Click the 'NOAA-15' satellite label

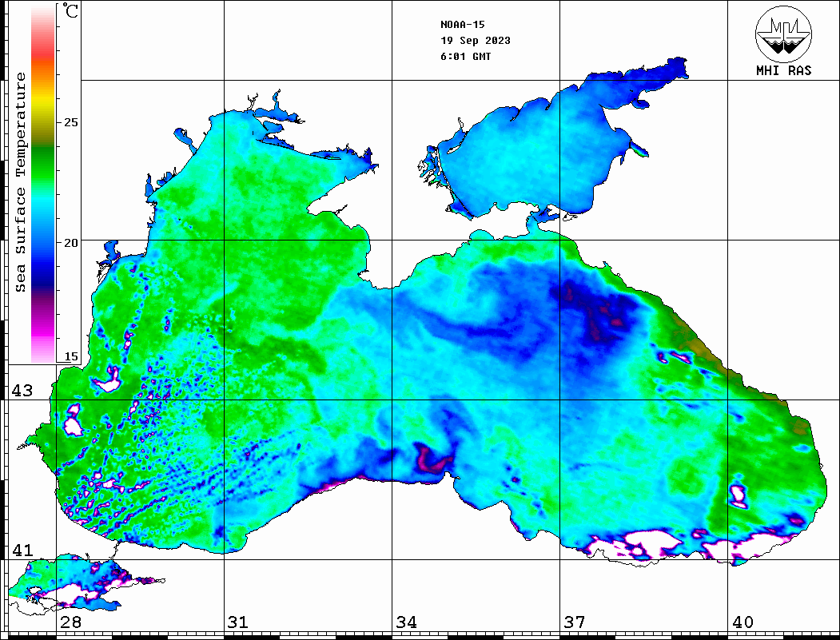[x=463, y=25]
